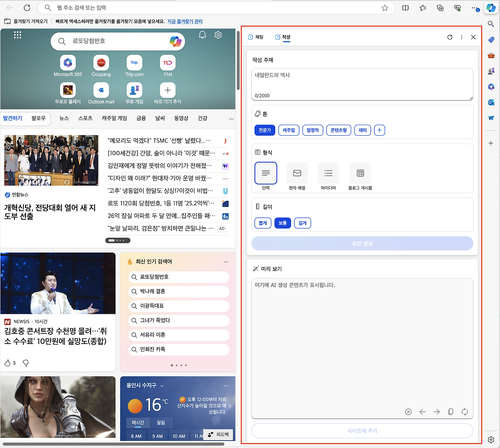Open Collections toolbar icon

[440, 8]
